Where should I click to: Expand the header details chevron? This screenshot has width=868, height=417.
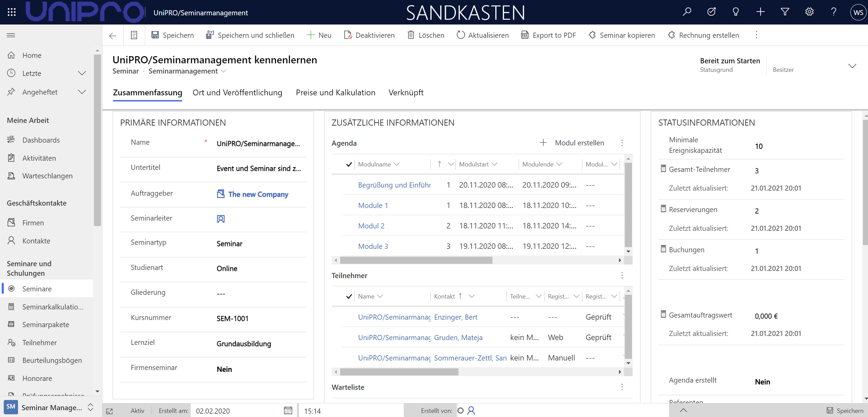(852, 66)
